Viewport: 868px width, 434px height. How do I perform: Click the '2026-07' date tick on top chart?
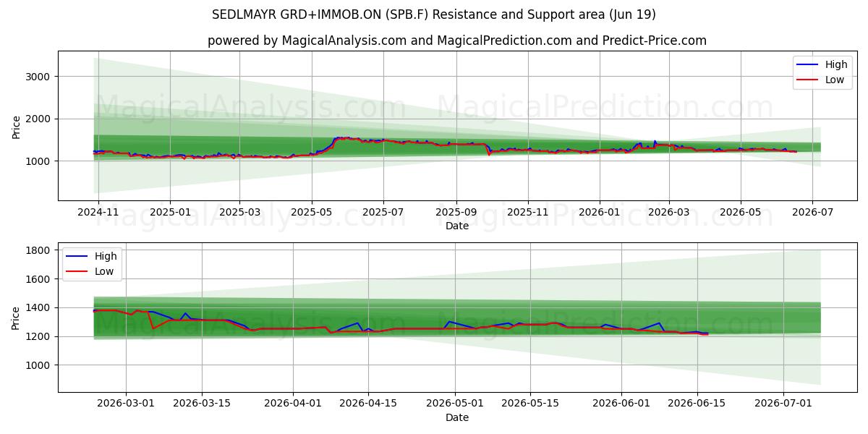click(x=812, y=211)
